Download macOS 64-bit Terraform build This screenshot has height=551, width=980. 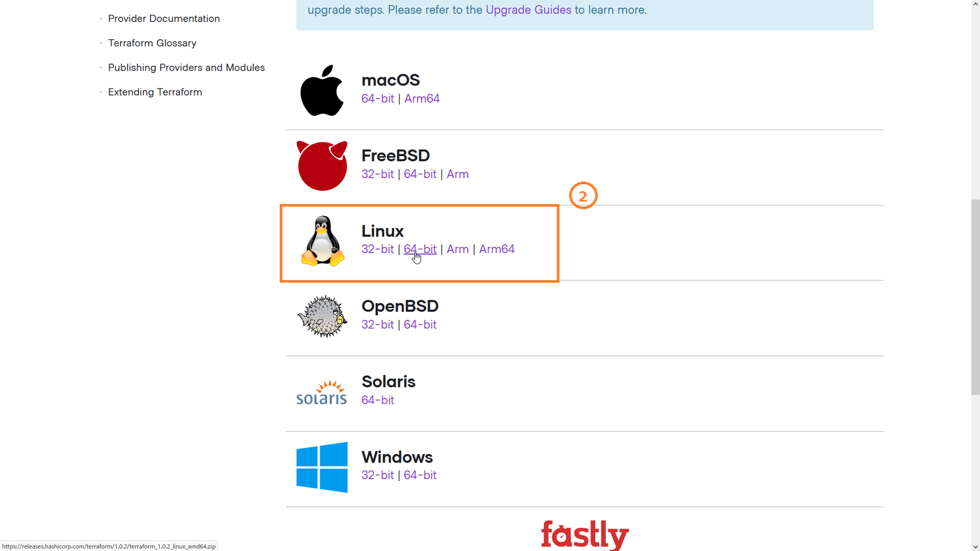tap(378, 99)
